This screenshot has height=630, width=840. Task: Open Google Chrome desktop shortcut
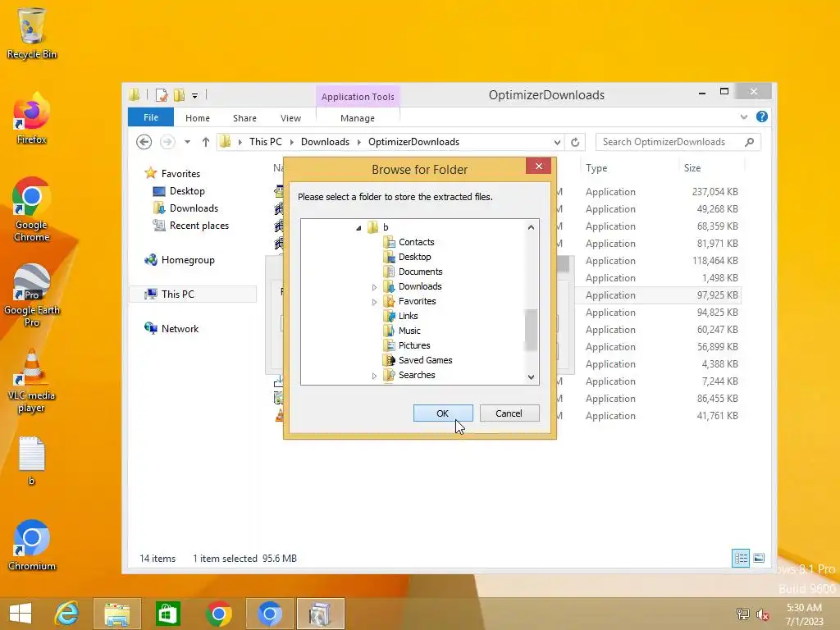[32, 209]
